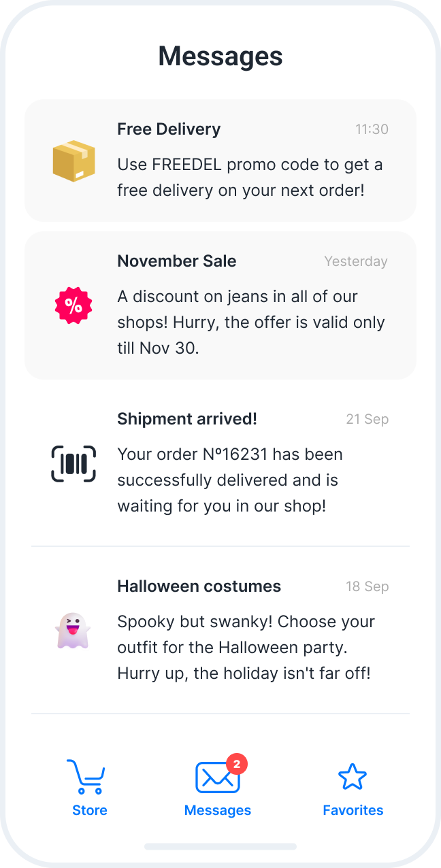441x868 pixels.
Task: Tap the order Nº16231 delivery text
Action: [230, 480]
